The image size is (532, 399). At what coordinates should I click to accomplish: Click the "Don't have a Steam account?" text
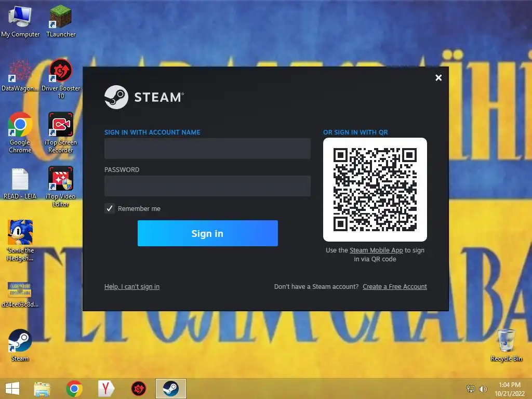[316, 286]
